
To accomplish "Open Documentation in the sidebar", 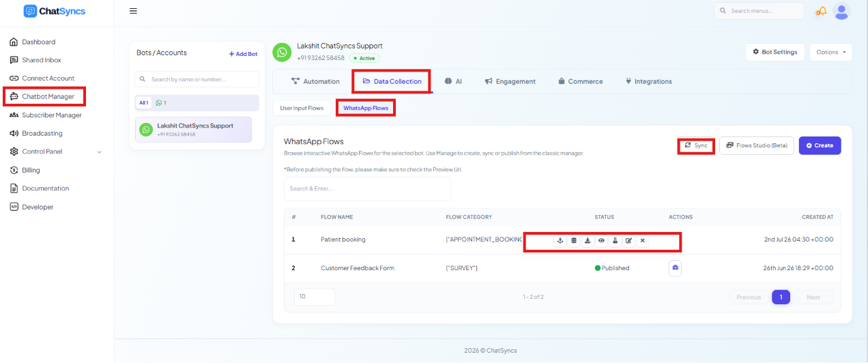I will [x=45, y=188].
